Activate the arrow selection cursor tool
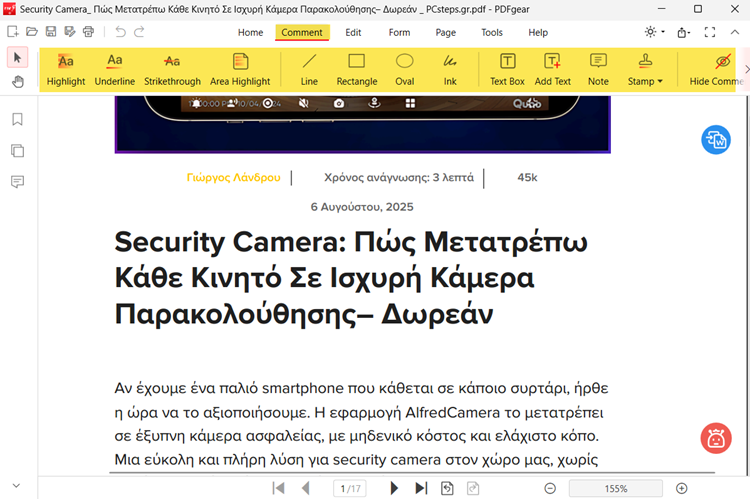Screen dimensions: 750x499 (x=18, y=58)
